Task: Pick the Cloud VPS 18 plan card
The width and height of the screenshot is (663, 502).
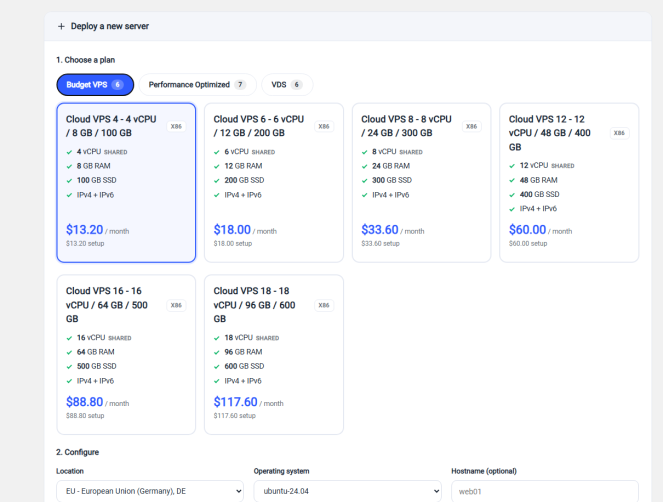Action: click(274, 355)
